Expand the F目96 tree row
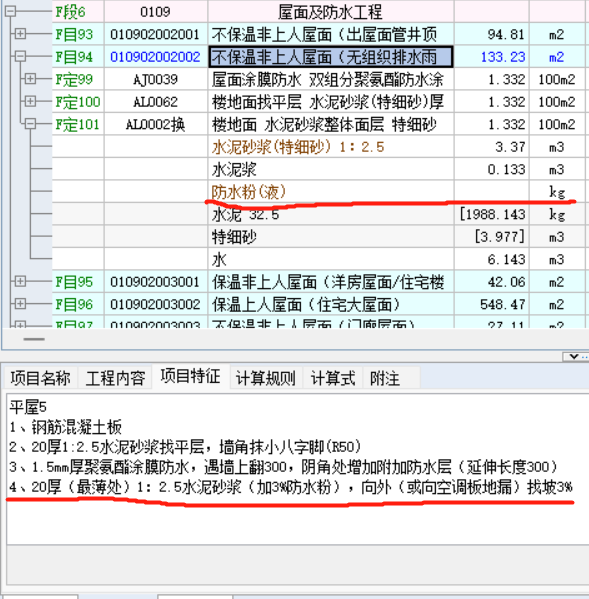This screenshot has width=589, height=599. click(20, 304)
